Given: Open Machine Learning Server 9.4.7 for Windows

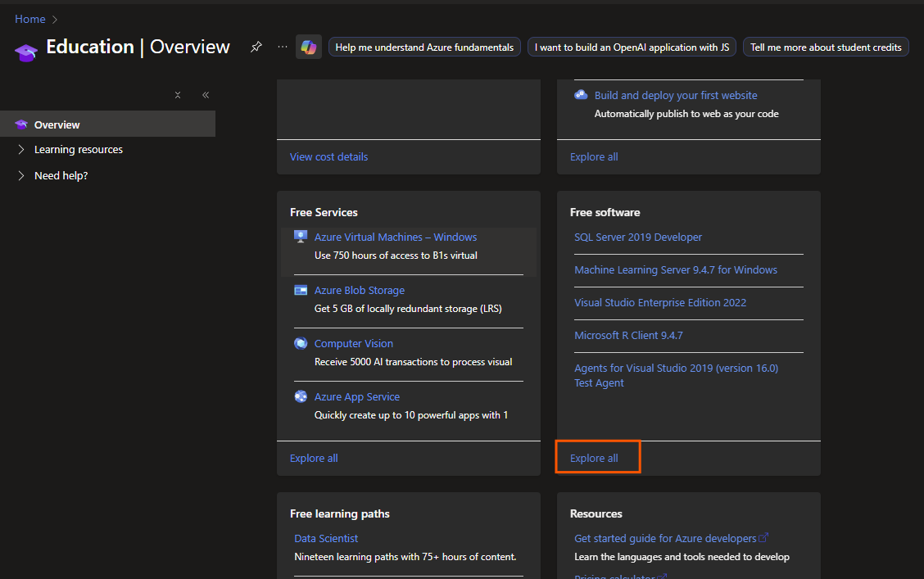Looking at the screenshot, I should (676, 269).
